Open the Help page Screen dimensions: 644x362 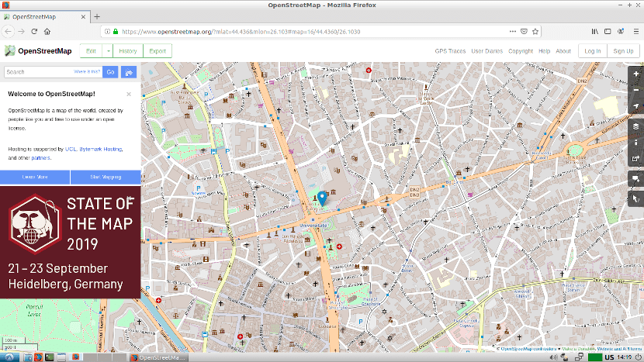[x=544, y=51]
